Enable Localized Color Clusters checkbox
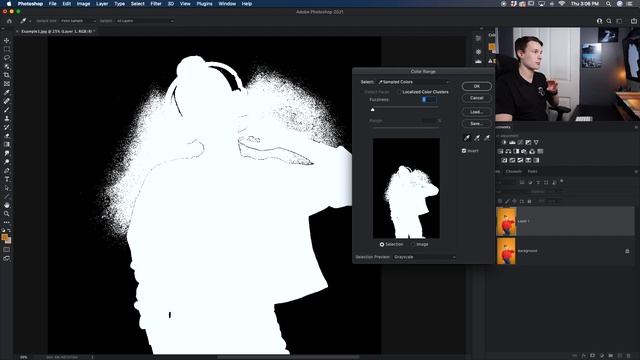The width and height of the screenshot is (640, 360). 400,92
